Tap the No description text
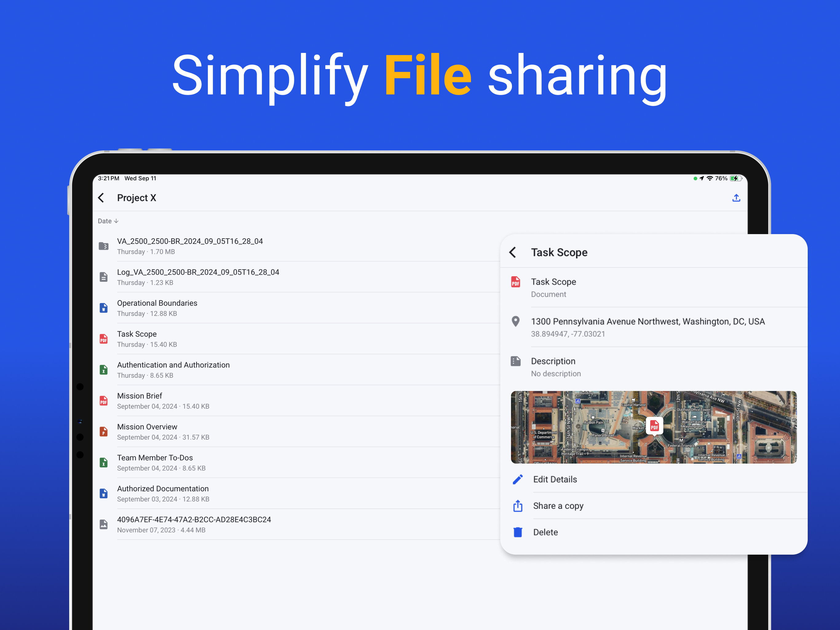Viewport: 840px width, 630px height. [x=556, y=373]
